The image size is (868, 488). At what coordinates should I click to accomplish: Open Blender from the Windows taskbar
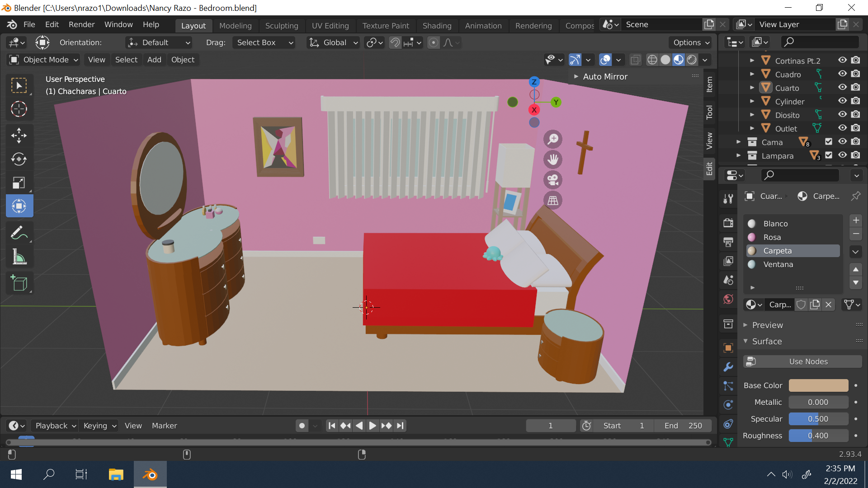point(150,474)
